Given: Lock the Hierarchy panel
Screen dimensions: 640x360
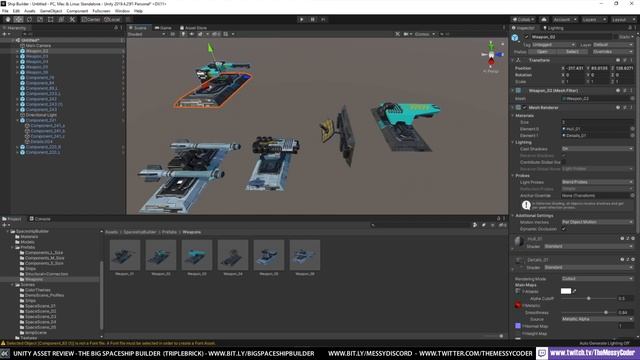Looking at the screenshot, I should tap(116, 28).
